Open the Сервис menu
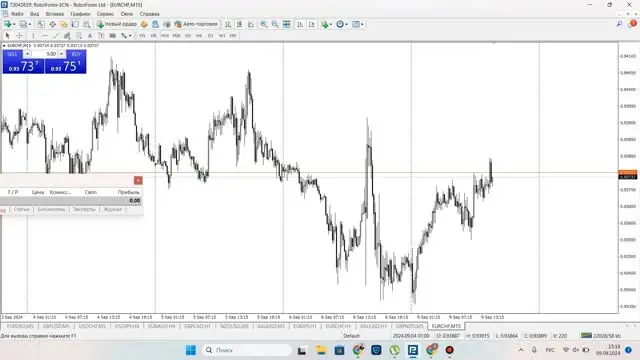The height and width of the screenshot is (360, 640). (105, 14)
